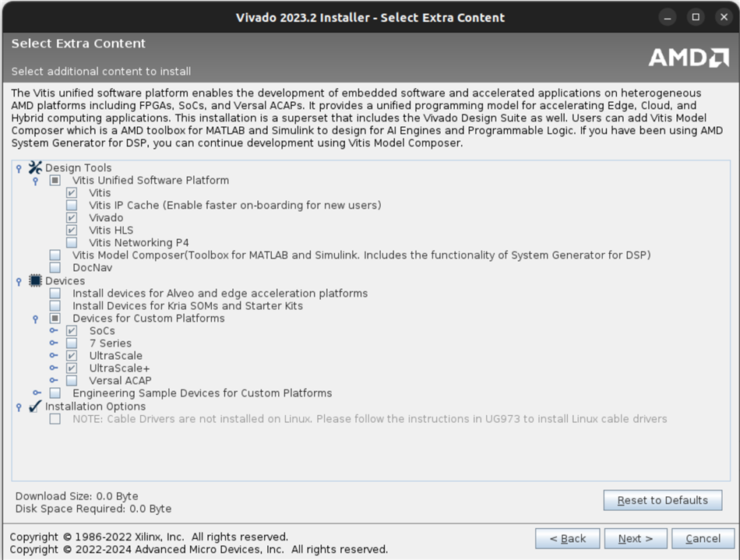Uncheck the SoCs checkbox
Screen dimensions: 740x560
tap(72, 331)
